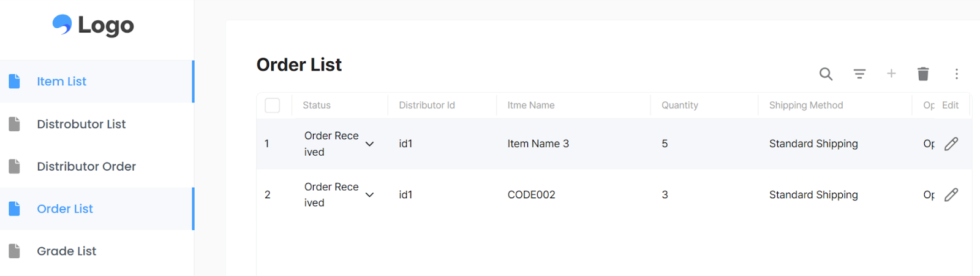Viewport: 980px width, 276px height.
Task: Open the filter list icon
Action: point(859,74)
